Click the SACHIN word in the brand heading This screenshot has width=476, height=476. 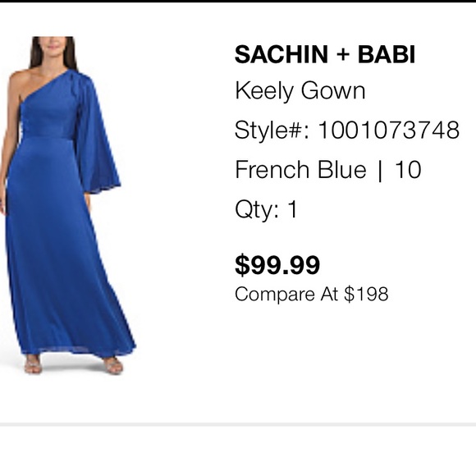(281, 55)
